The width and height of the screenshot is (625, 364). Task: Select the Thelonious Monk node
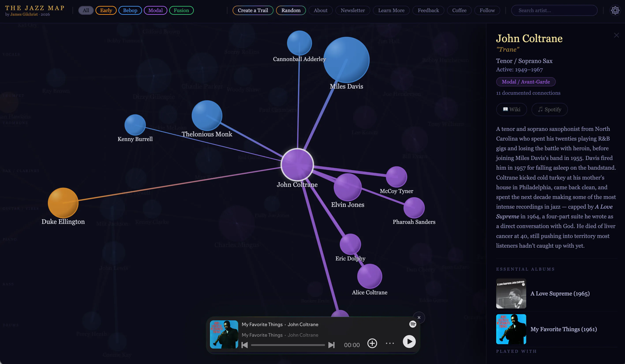207,115
